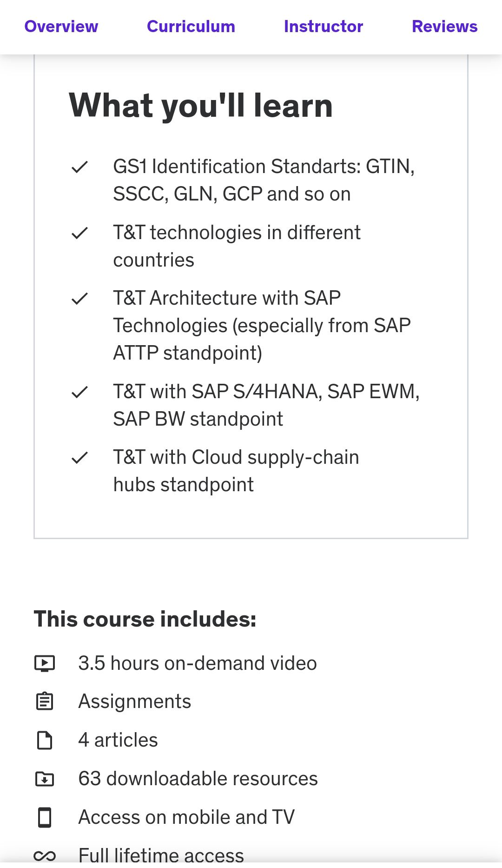
Task: Click the '63 downloadable resources' text
Action: (x=198, y=779)
